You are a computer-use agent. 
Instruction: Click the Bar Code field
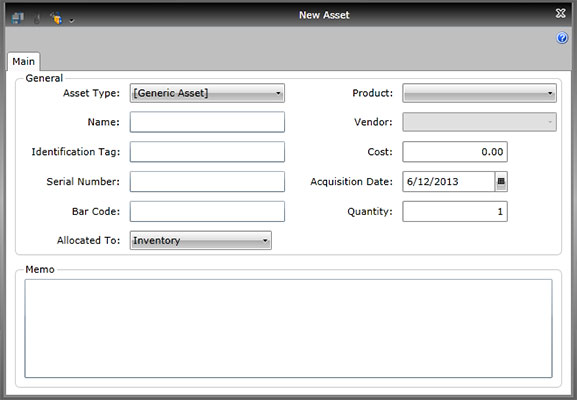click(x=207, y=211)
